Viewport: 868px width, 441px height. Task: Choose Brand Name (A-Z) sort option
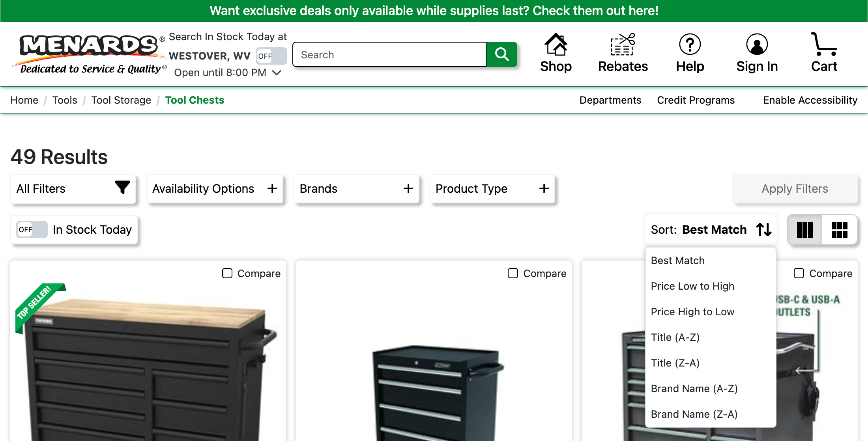click(694, 388)
